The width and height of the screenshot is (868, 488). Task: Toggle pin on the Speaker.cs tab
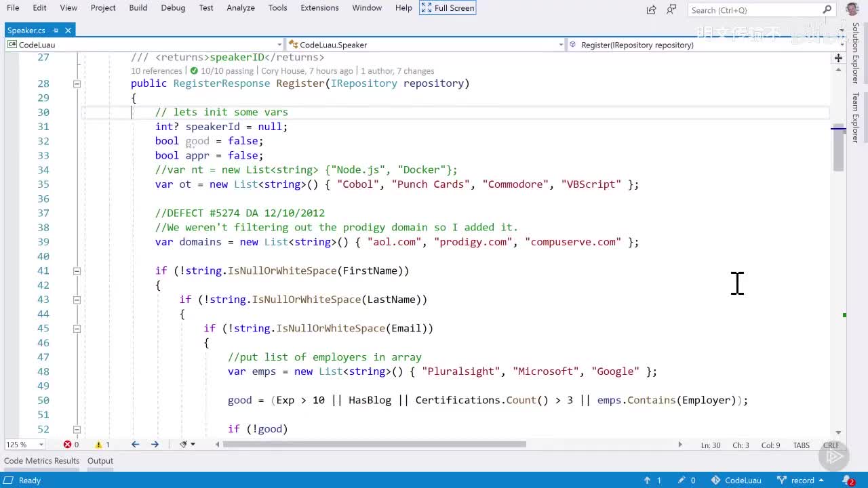tap(56, 30)
